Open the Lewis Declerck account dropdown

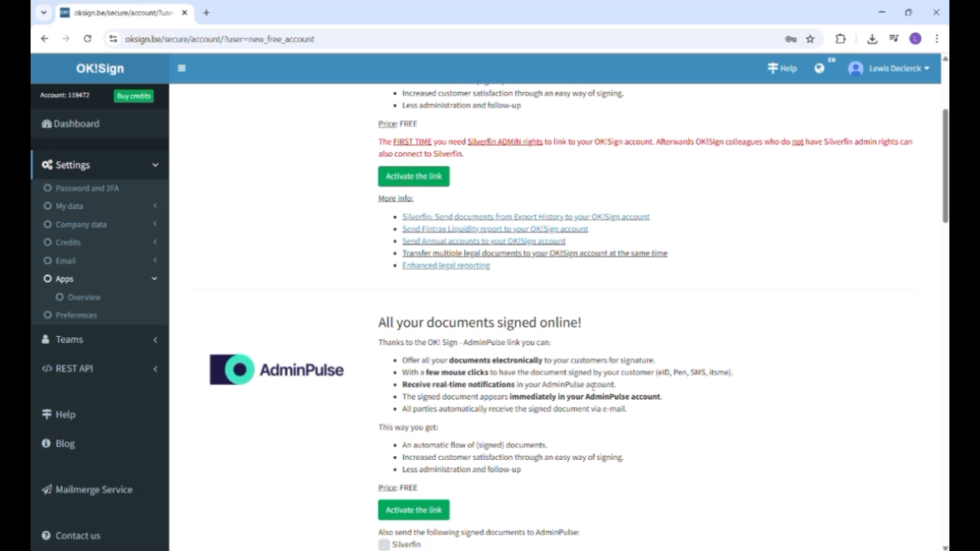click(888, 68)
